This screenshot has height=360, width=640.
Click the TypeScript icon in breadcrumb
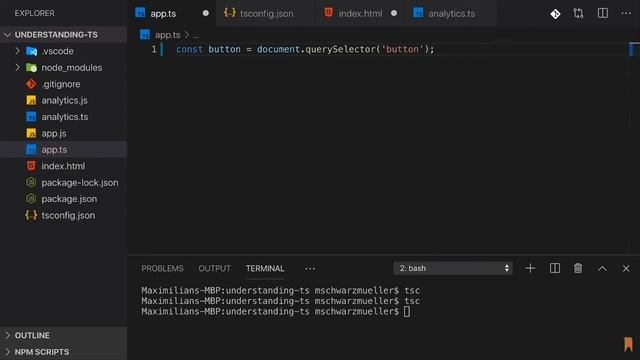point(145,34)
